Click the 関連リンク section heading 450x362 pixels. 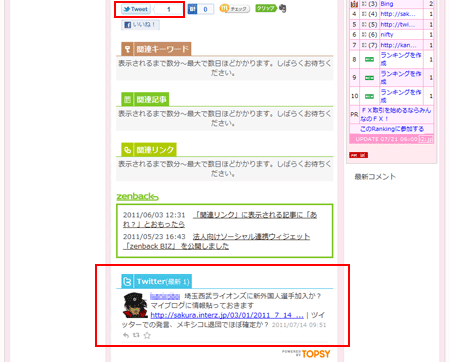(x=155, y=150)
